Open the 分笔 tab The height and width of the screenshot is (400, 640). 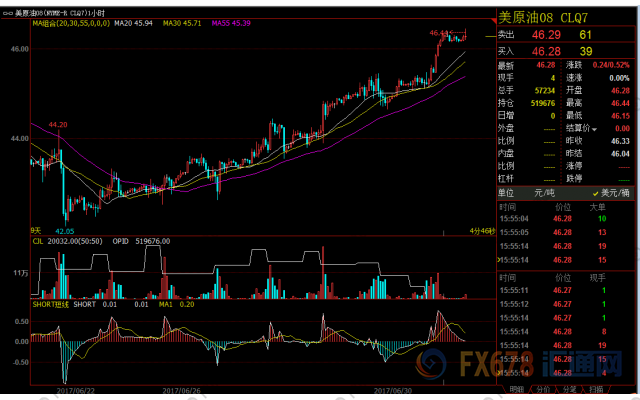coord(568,390)
